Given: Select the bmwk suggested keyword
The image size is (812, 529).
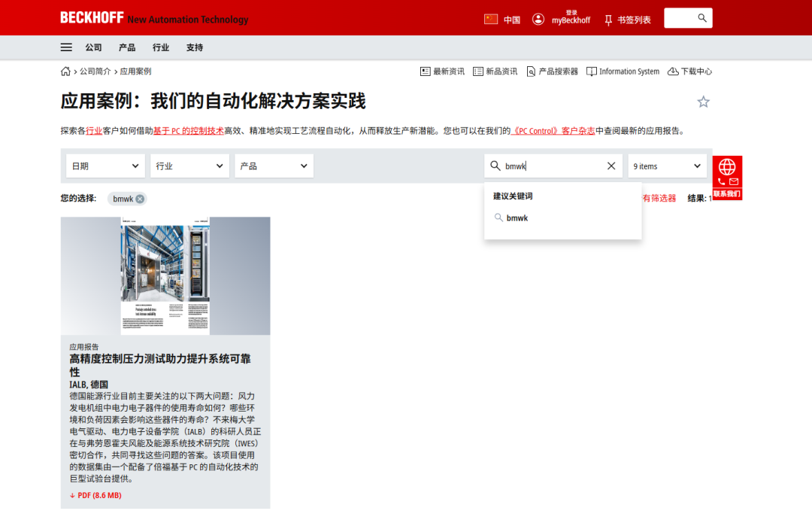Looking at the screenshot, I should pos(517,218).
